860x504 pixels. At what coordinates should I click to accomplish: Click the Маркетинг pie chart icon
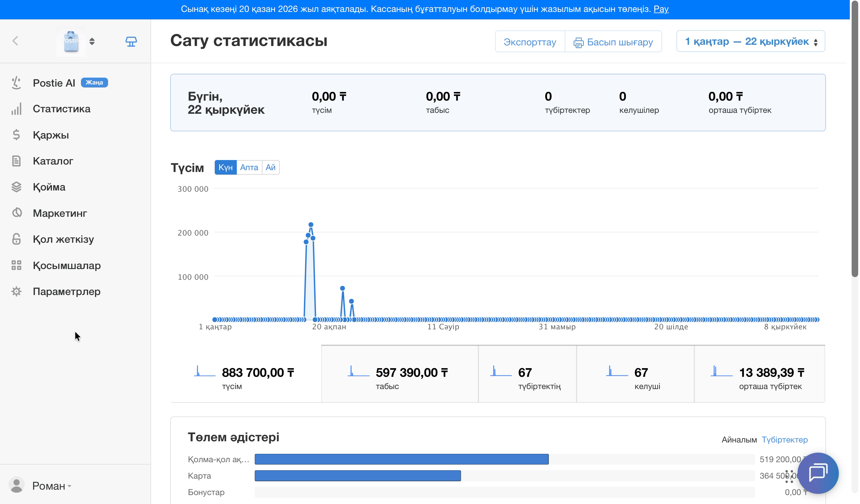17,213
